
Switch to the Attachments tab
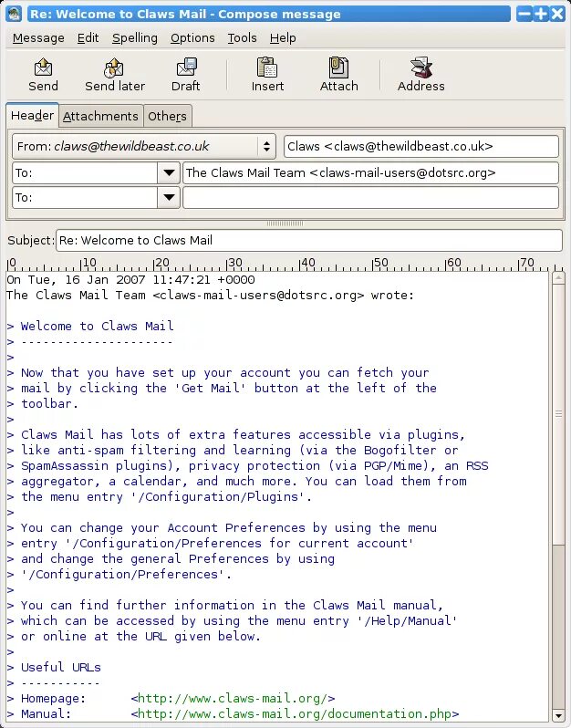[x=100, y=116]
